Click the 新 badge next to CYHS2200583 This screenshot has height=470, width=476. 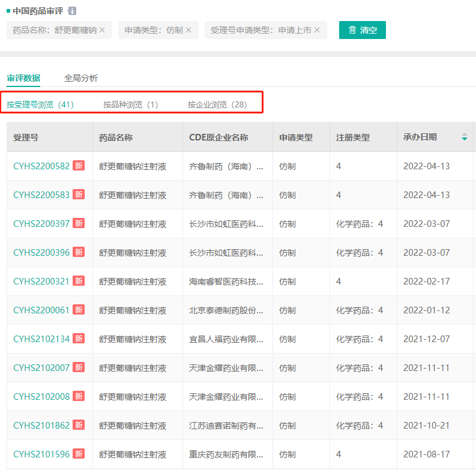[x=79, y=195]
